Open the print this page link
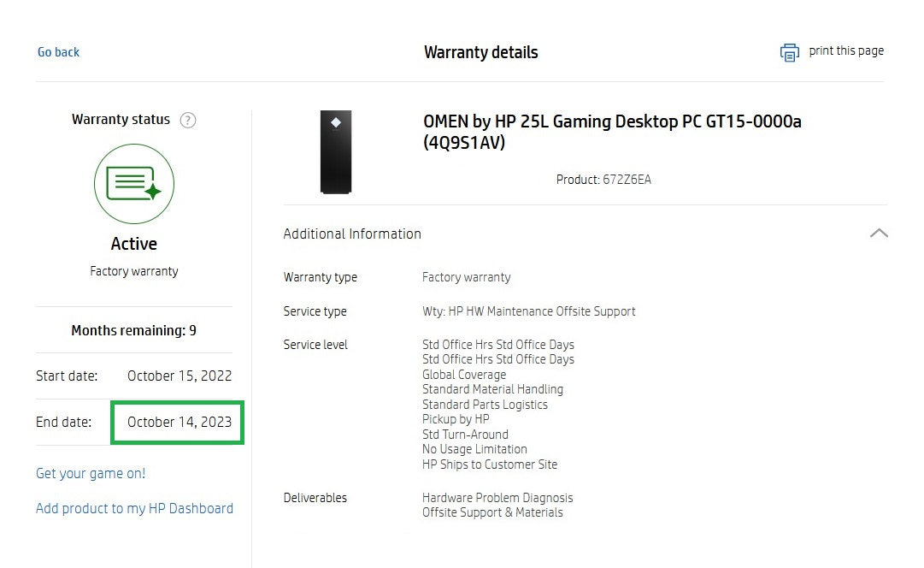Screen dimensions: 924x568 click(845, 51)
